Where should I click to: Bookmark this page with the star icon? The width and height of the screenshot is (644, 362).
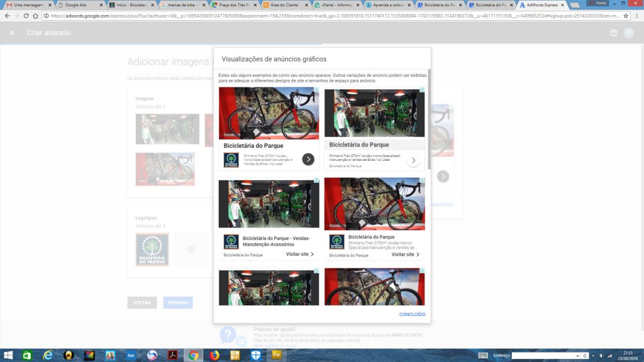click(626, 16)
